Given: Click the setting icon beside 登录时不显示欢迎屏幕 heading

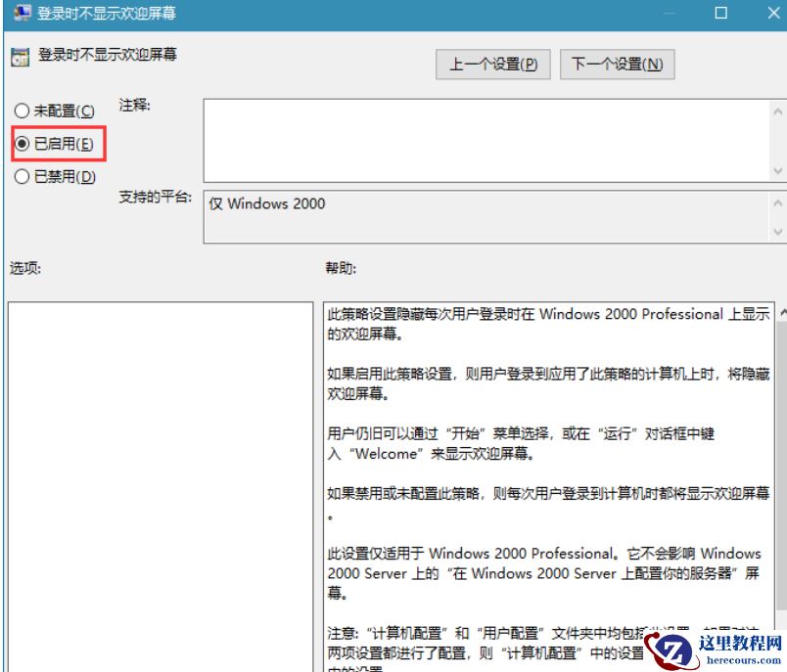Looking at the screenshot, I should 19,55.
